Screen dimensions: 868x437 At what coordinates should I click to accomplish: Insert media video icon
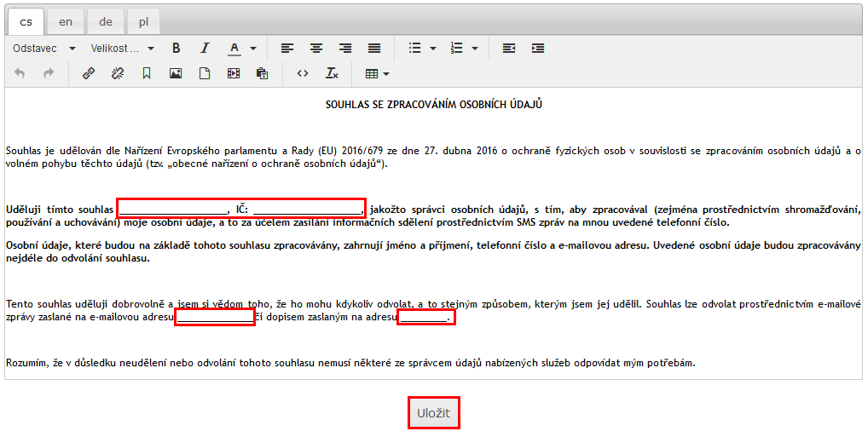coord(234,74)
